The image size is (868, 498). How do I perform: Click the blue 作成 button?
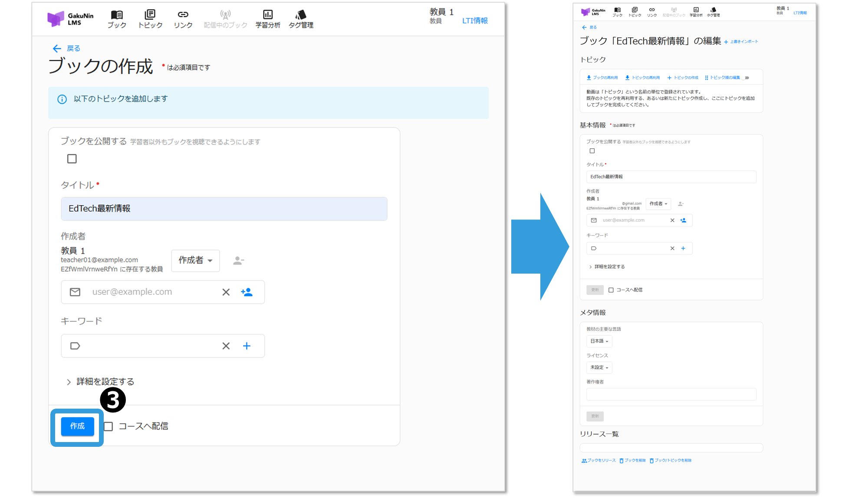click(x=77, y=426)
